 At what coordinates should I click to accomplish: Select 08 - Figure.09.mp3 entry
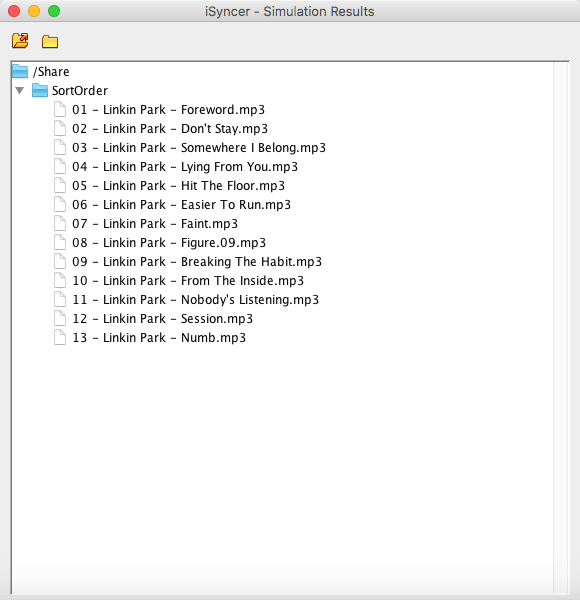tap(169, 243)
